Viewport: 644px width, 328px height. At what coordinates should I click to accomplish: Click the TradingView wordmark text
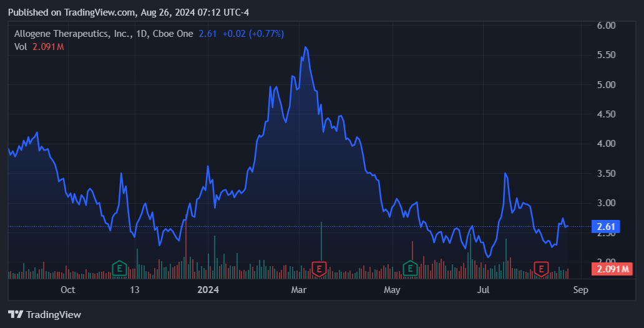click(x=54, y=315)
